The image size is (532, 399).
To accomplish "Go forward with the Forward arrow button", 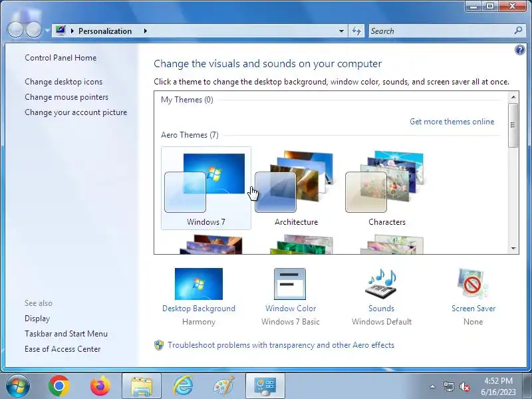I will 34,30.
